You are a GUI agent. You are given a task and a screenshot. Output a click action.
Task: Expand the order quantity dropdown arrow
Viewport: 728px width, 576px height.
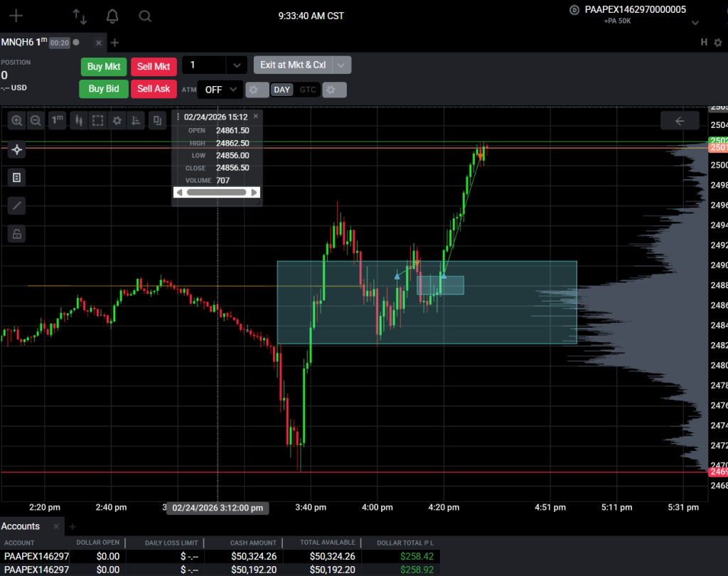point(236,65)
